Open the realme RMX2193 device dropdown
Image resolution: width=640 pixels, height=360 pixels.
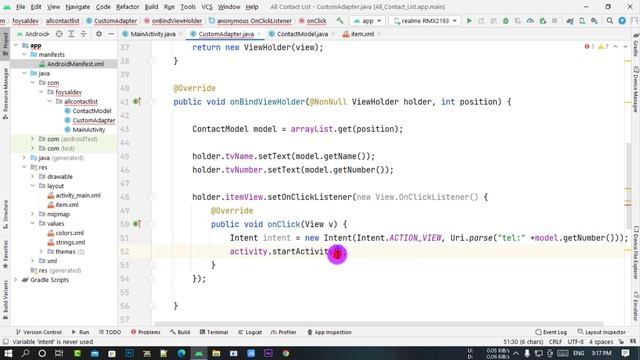pyautogui.click(x=425, y=20)
